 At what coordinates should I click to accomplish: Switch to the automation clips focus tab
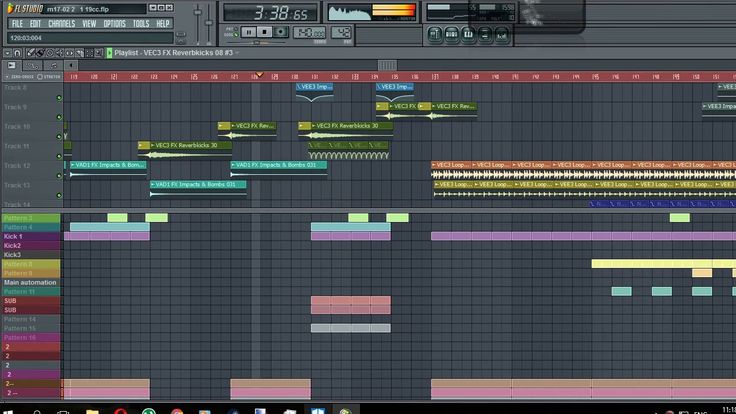pos(32,65)
